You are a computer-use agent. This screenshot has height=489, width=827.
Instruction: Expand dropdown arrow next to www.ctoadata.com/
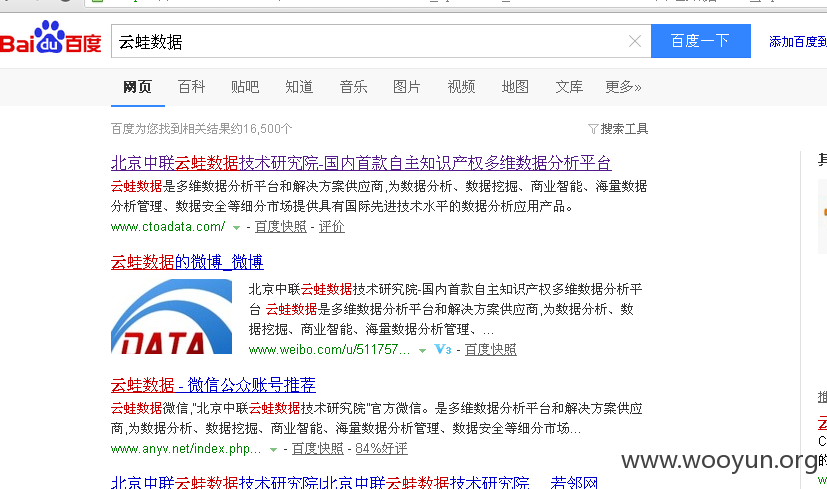(x=236, y=228)
